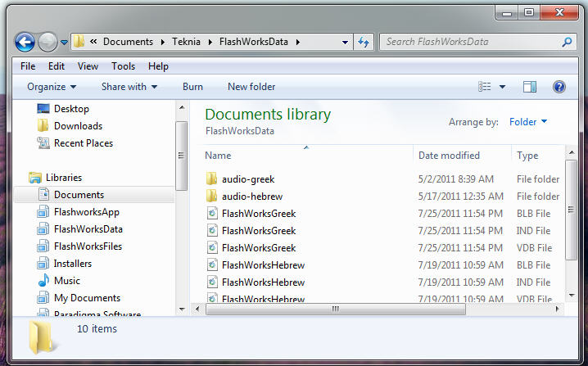Image resolution: width=588 pixels, height=366 pixels.
Task: Open the View menu
Action: click(88, 66)
